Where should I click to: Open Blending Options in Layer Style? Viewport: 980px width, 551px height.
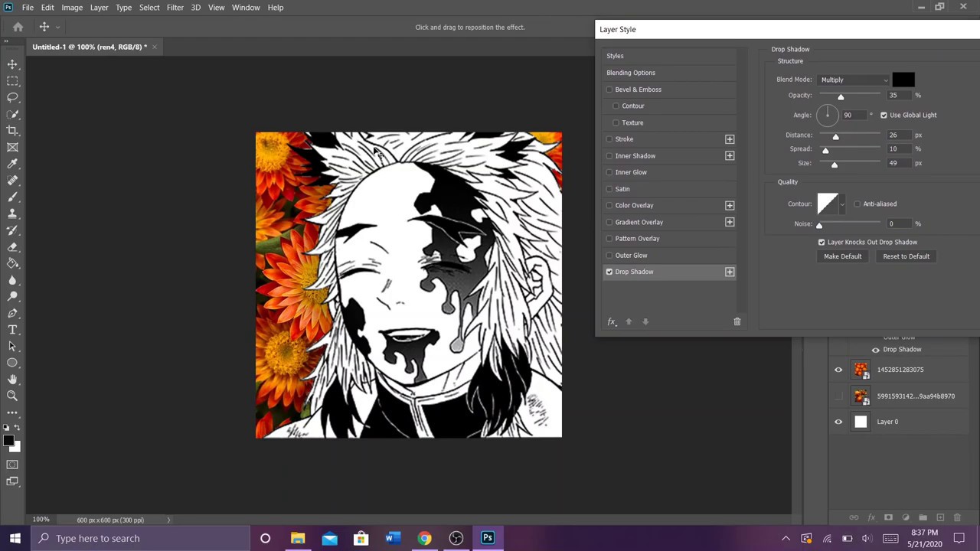click(x=631, y=73)
